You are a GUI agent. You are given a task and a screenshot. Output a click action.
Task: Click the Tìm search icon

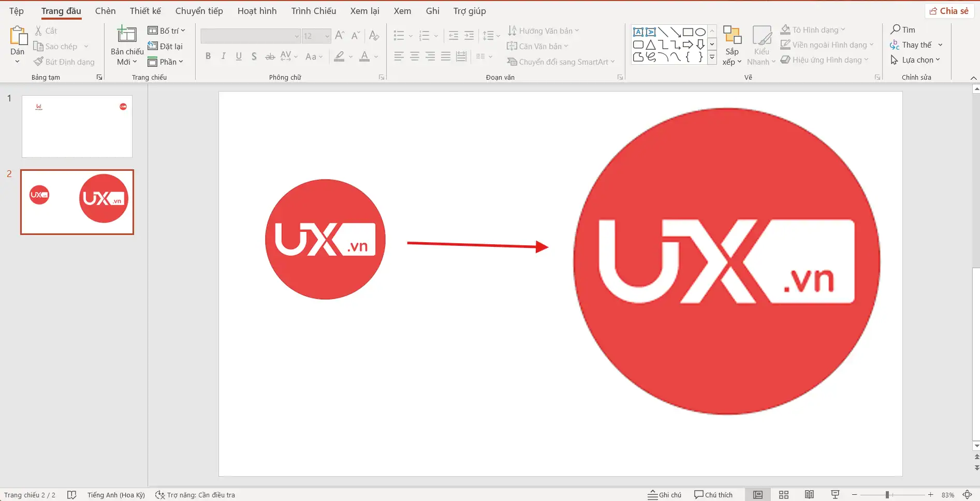coord(896,30)
